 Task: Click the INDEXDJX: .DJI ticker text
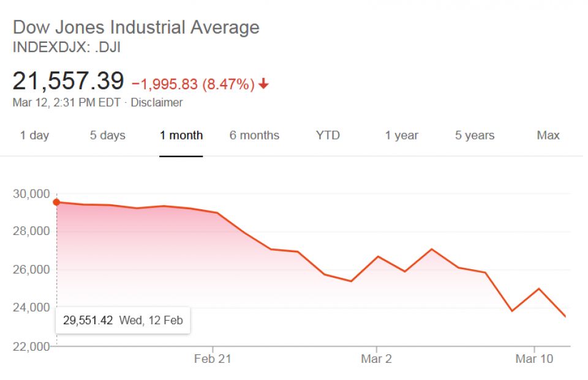tap(67, 48)
